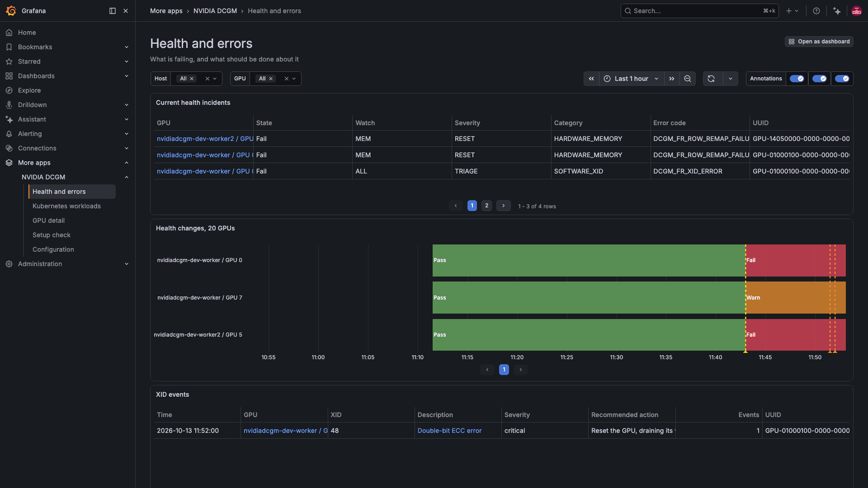Screen dimensions: 868x488
Task: Open the user profile avatar
Action: pyautogui.click(x=856, y=11)
